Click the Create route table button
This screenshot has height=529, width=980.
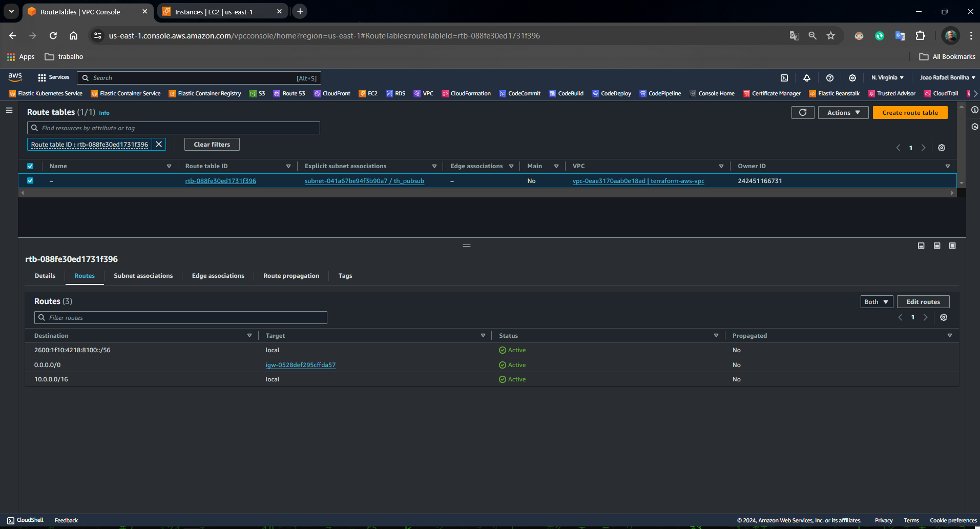pos(910,113)
